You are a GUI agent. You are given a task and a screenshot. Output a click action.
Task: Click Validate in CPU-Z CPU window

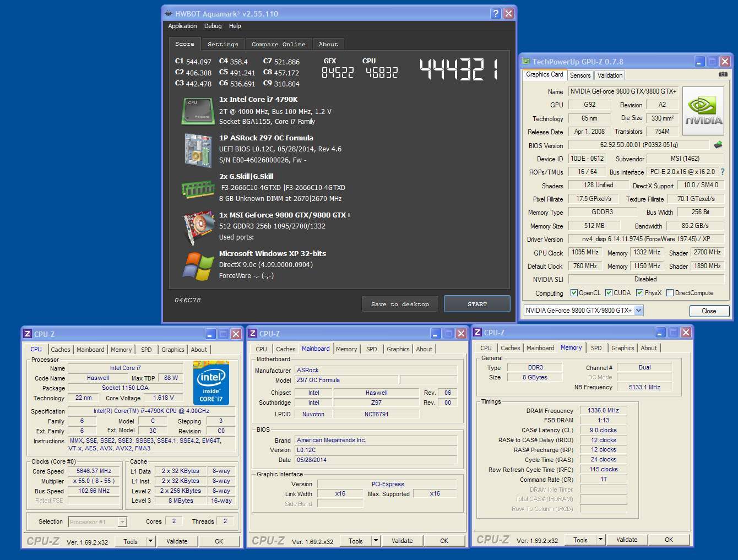coord(177,541)
